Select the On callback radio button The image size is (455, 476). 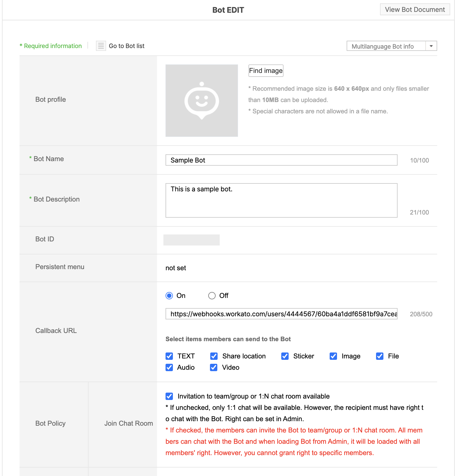pyautogui.click(x=169, y=296)
